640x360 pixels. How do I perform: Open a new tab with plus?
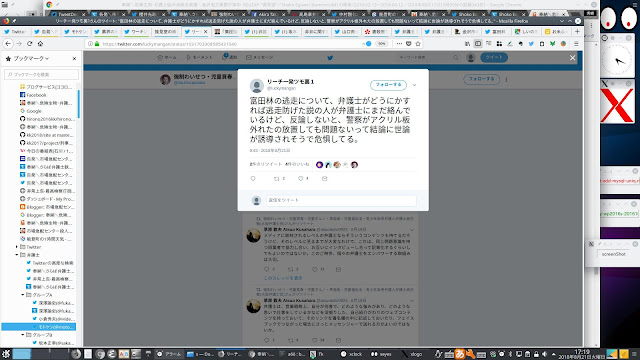[x=577, y=31]
